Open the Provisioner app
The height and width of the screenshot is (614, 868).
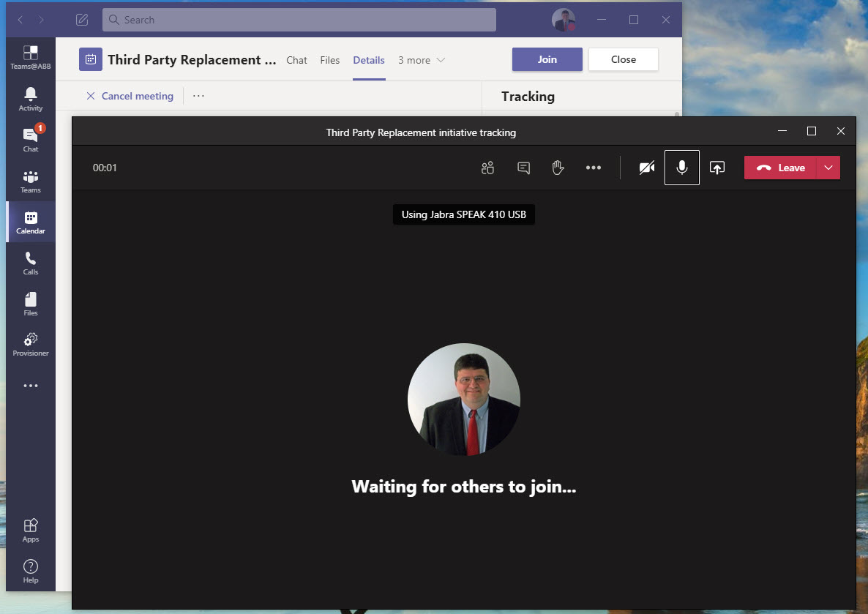[x=31, y=345]
